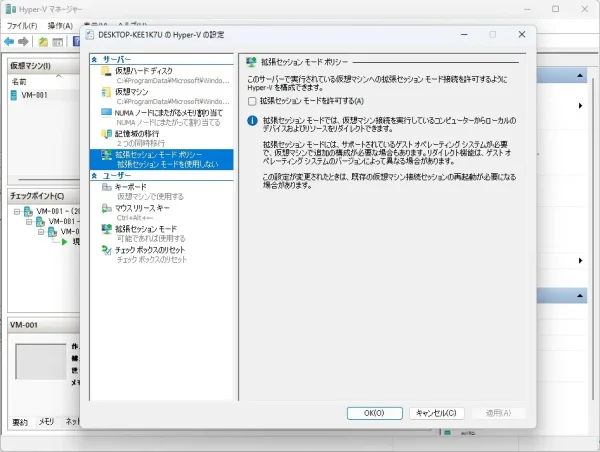
Task: Click the OK(O) button
Action: [375, 413]
